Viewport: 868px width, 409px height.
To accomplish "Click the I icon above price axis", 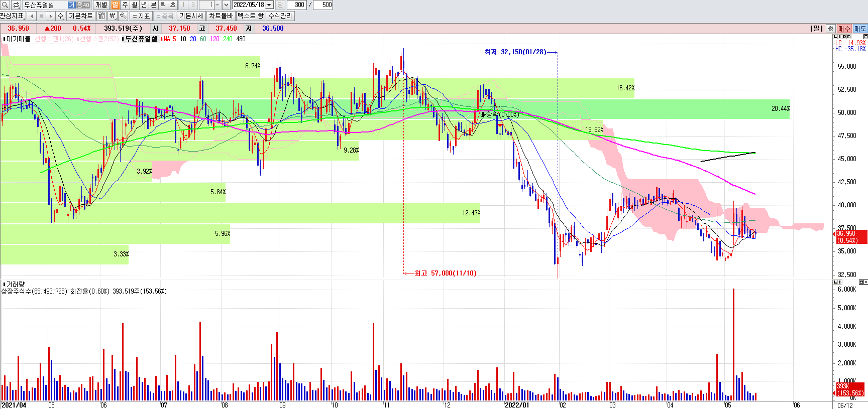I will click(840, 37).
